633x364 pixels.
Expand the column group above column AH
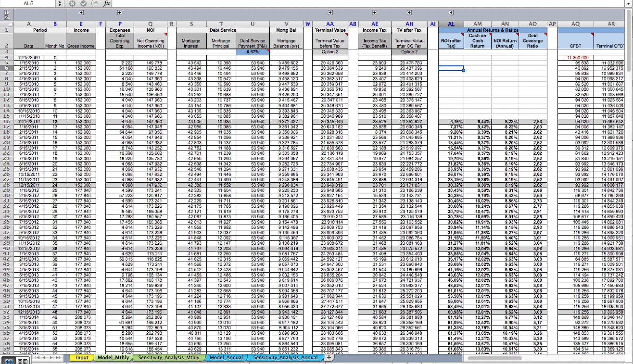tap(409, 13)
